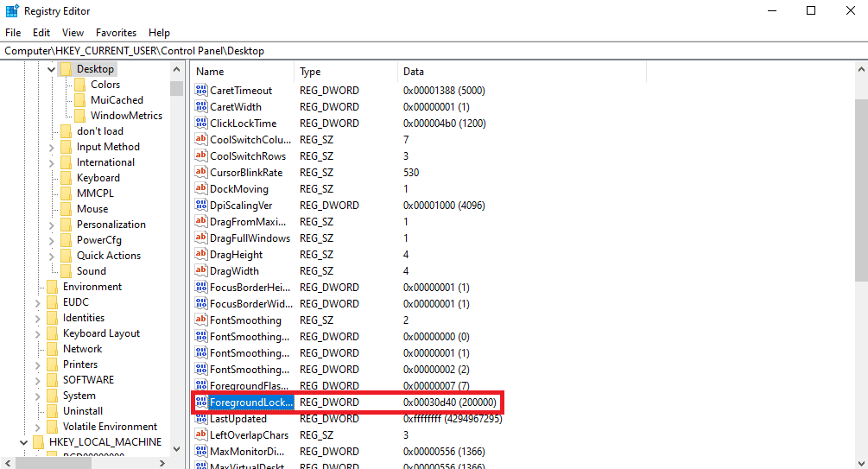Screen dimensions: 868x469
Task: Click the CaretWidth DWORD value icon
Action: [201, 106]
